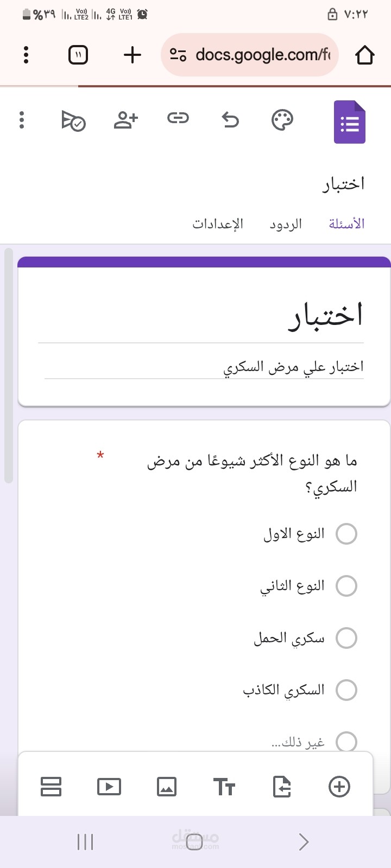The height and width of the screenshot is (868, 391).
Task: Click the publish send icon
Action: pos(73,120)
